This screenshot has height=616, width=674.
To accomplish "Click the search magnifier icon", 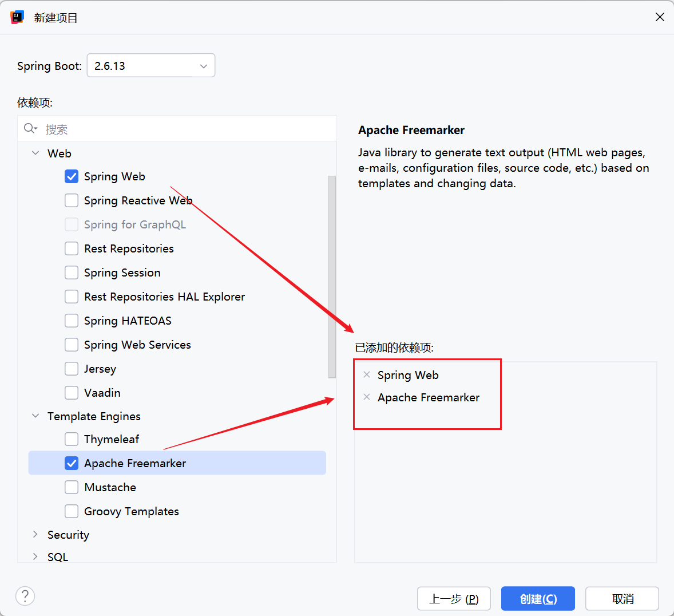I will pyautogui.click(x=30, y=129).
